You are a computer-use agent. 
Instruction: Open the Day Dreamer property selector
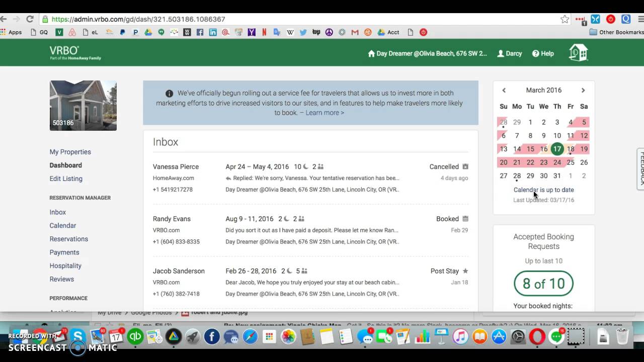tap(427, 53)
